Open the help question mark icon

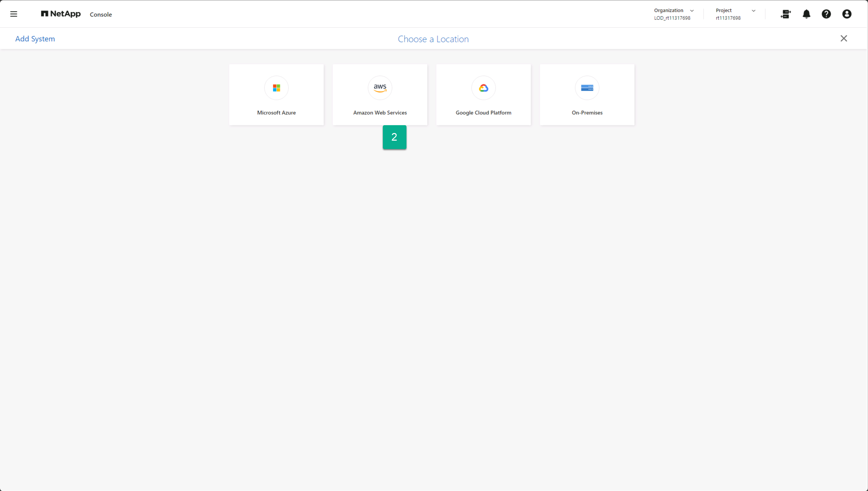(826, 14)
